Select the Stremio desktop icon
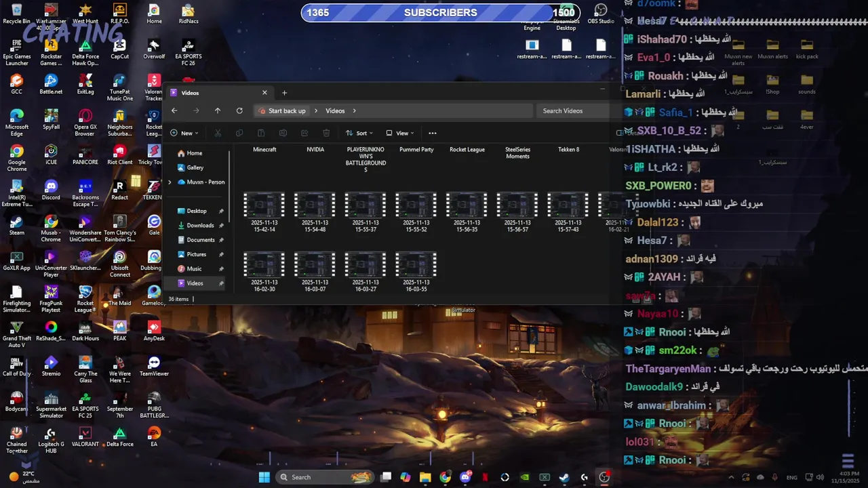The width and height of the screenshot is (868, 488). click(x=51, y=366)
